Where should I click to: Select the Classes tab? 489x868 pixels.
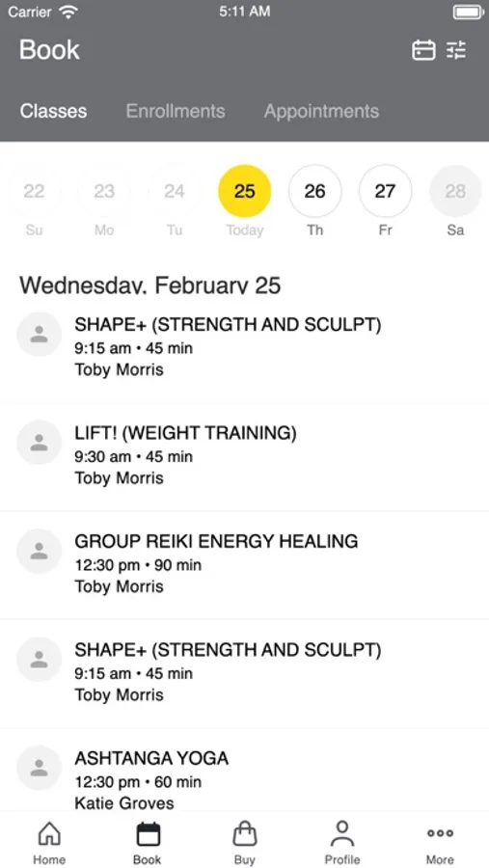tap(54, 111)
